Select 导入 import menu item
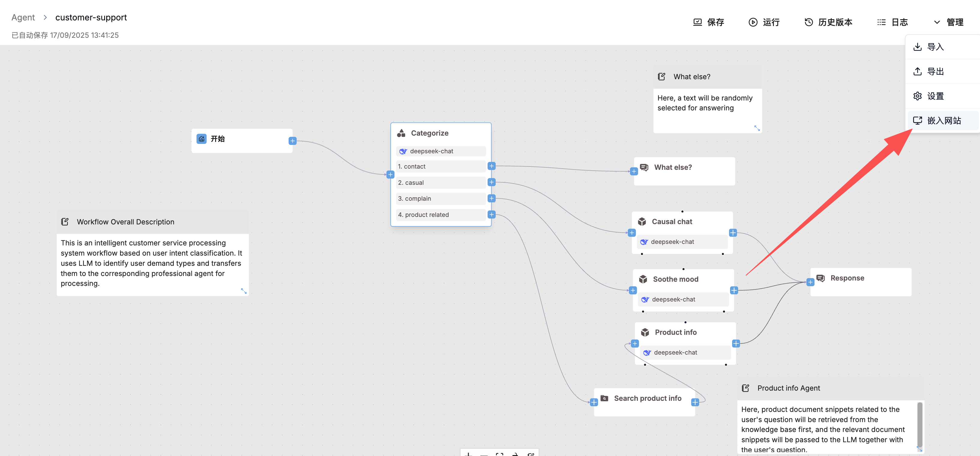 935,47
